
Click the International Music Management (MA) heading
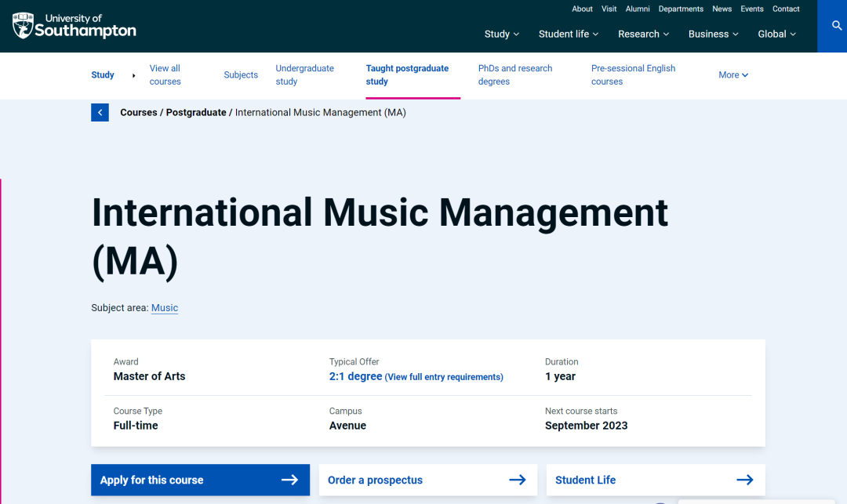click(x=380, y=237)
